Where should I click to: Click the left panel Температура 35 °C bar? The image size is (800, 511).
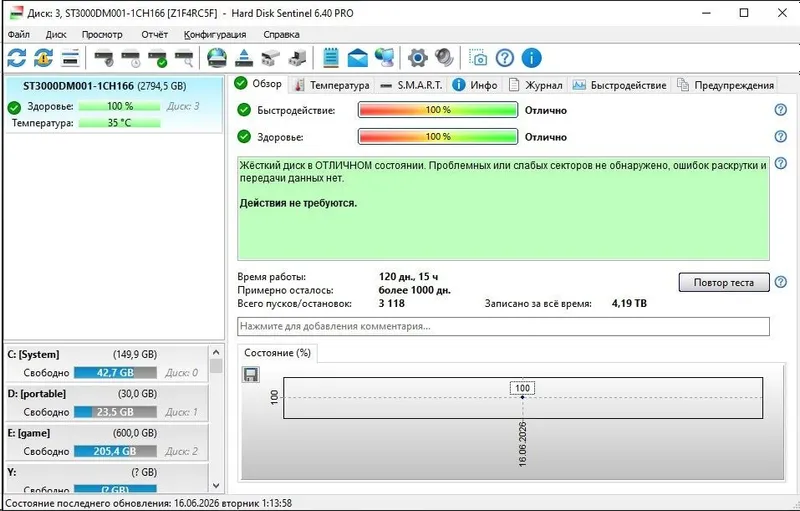pyautogui.click(x=119, y=123)
